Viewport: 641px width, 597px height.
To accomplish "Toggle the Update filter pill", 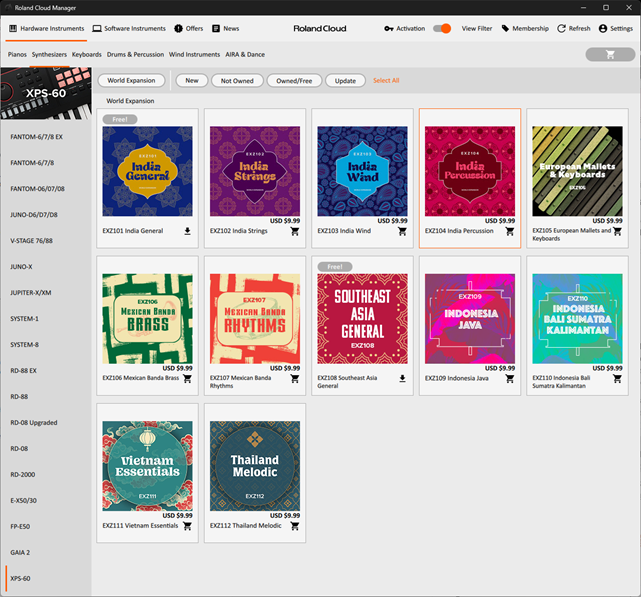I will click(x=345, y=81).
